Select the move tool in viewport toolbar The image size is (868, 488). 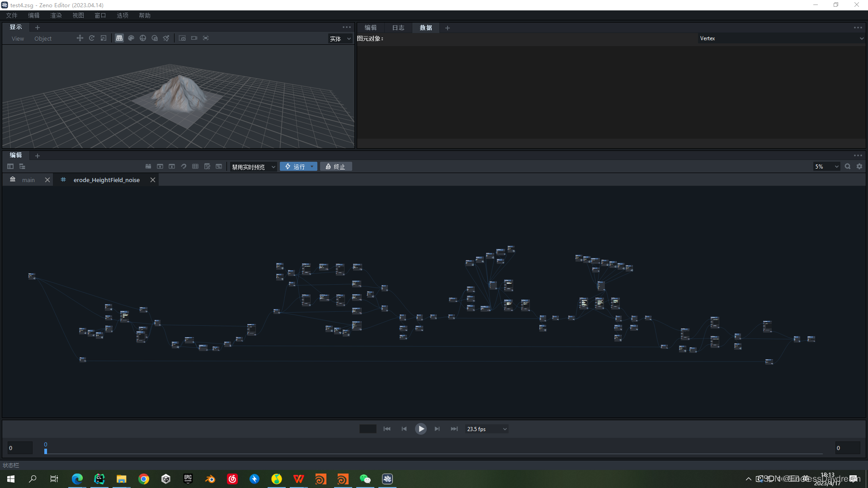point(80,38)
